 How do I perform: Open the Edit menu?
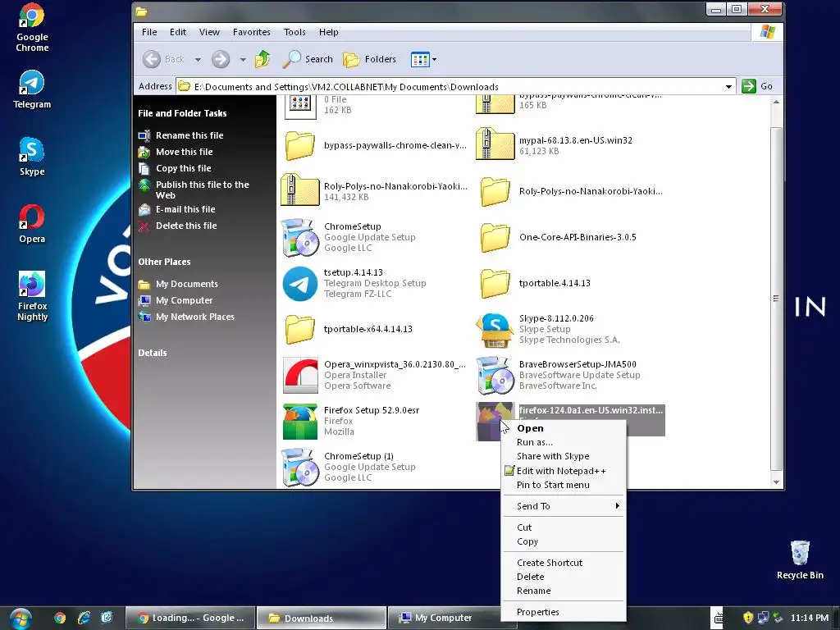178,32
